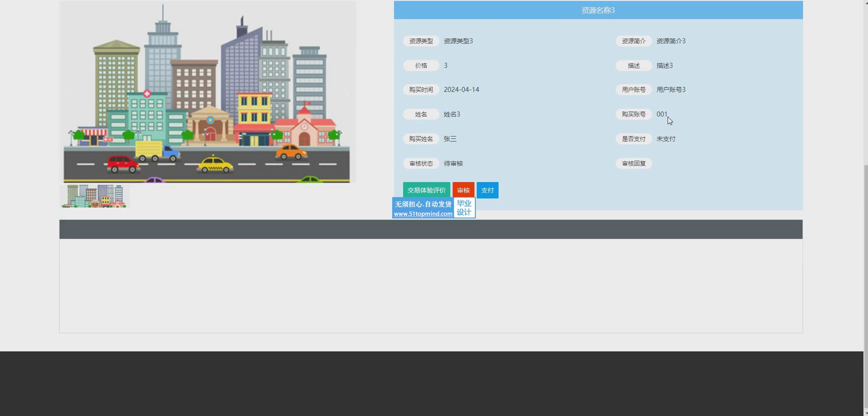Show next image with right carousel arrow

(x=346, y=94)
